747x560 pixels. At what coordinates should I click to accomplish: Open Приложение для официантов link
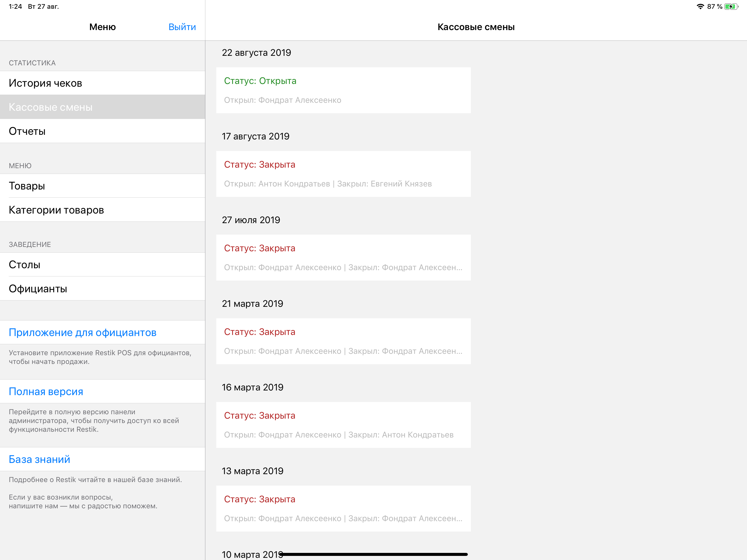pyautogui.click(x=82, y=332)
